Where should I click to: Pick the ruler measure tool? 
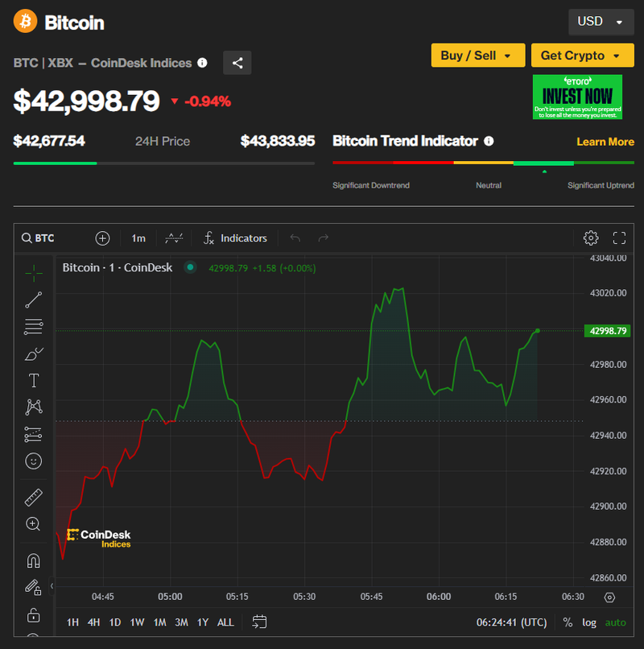(x=33, y=498)
